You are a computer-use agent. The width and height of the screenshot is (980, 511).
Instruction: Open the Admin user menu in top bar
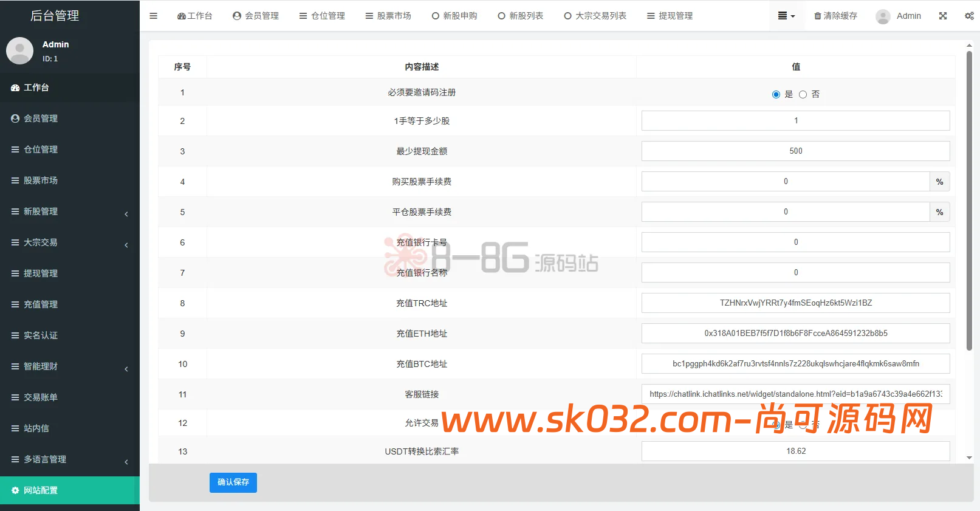tap(899, 16)
